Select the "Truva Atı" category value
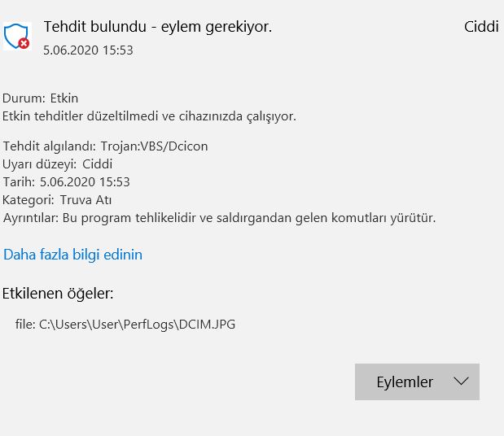The height and width of the screenshot is (436, 504). click(85, 199)
